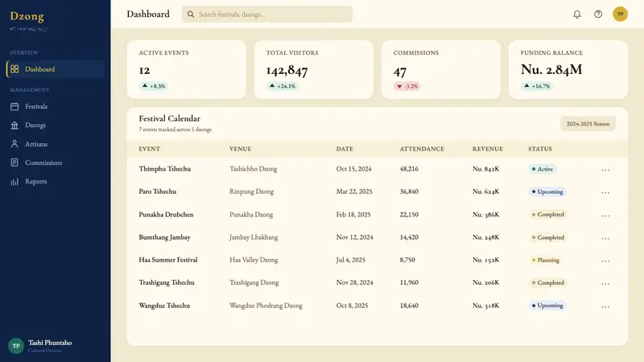
Task: Sort by the Revenue column header
Action: pyautogui.click(x=488, y=149)
